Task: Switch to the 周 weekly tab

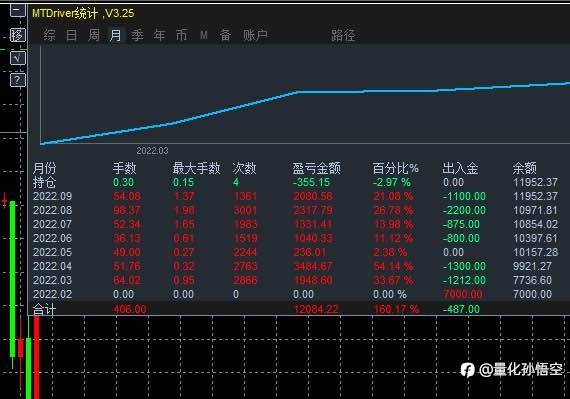Action: tap(94, 35)
